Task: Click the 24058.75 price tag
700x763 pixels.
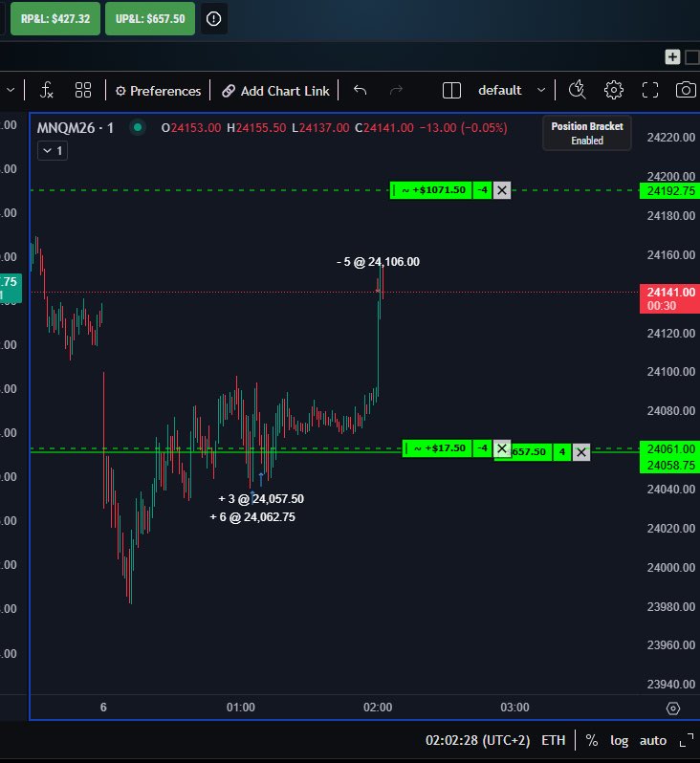Action: [669, 466]
